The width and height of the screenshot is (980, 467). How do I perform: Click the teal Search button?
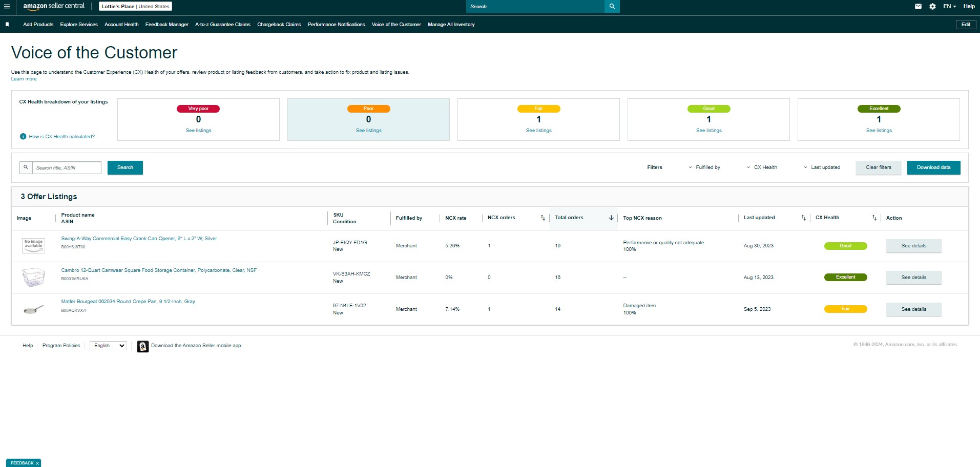tap(125, 167)
